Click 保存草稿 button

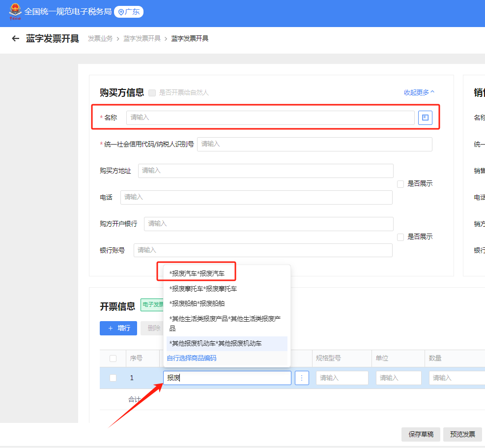point(421,434)
